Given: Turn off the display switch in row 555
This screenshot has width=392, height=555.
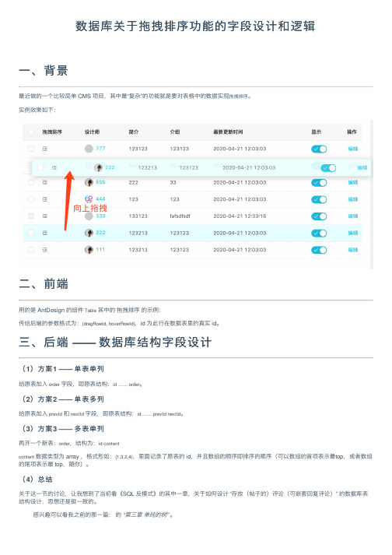Looking at the screenshot, I should [319, 183].
